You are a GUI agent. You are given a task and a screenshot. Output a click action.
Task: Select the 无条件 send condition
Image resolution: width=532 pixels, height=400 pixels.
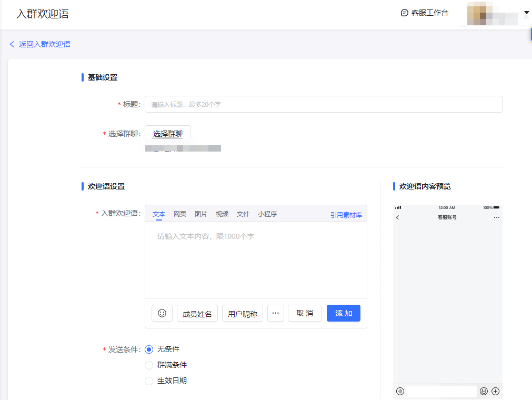[149, 349]
